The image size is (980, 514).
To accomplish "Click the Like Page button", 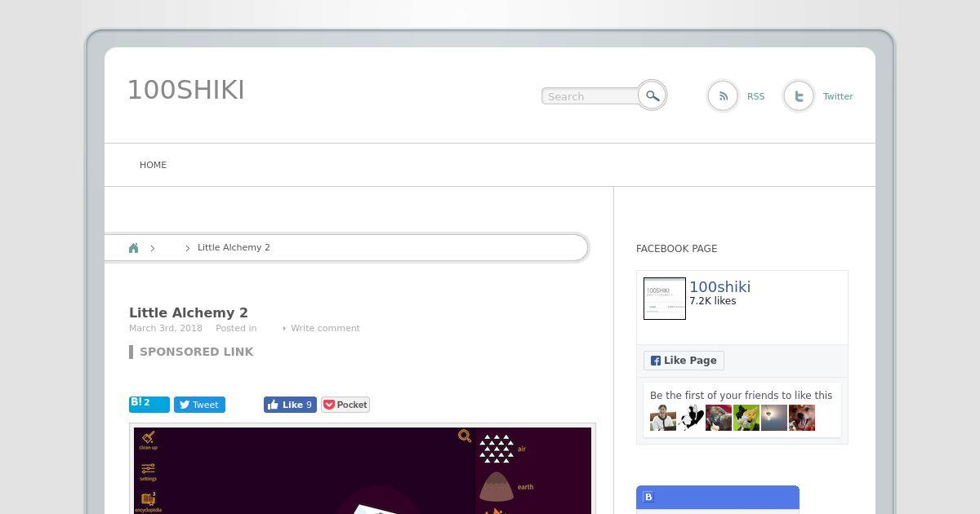I will click(684, 361).
